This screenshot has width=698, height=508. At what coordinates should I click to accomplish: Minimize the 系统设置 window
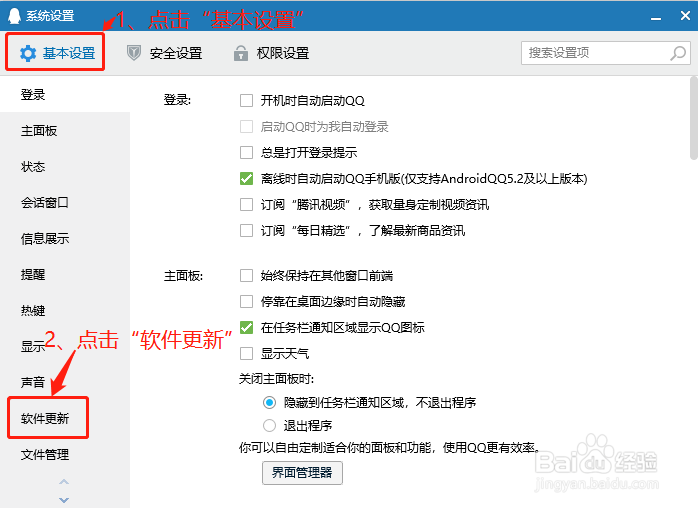[x=656, y=18]
